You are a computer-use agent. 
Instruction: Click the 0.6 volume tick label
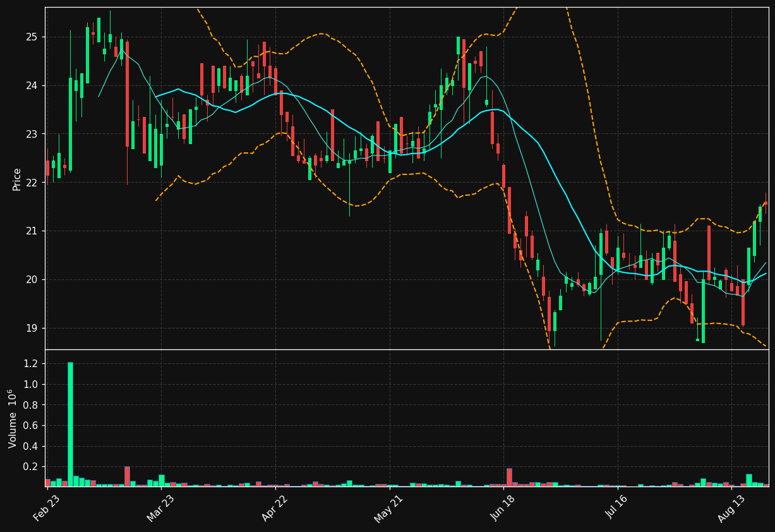(32, 426)
